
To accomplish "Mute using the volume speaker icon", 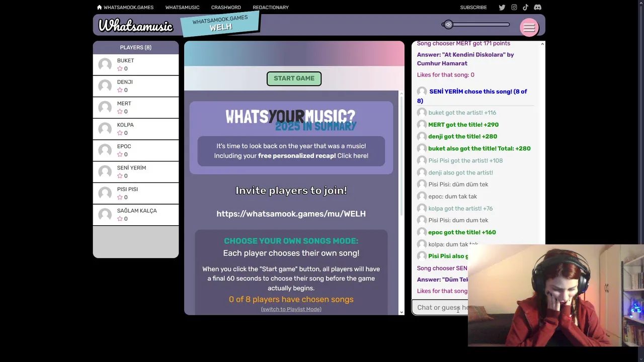I will coord(448,25).
